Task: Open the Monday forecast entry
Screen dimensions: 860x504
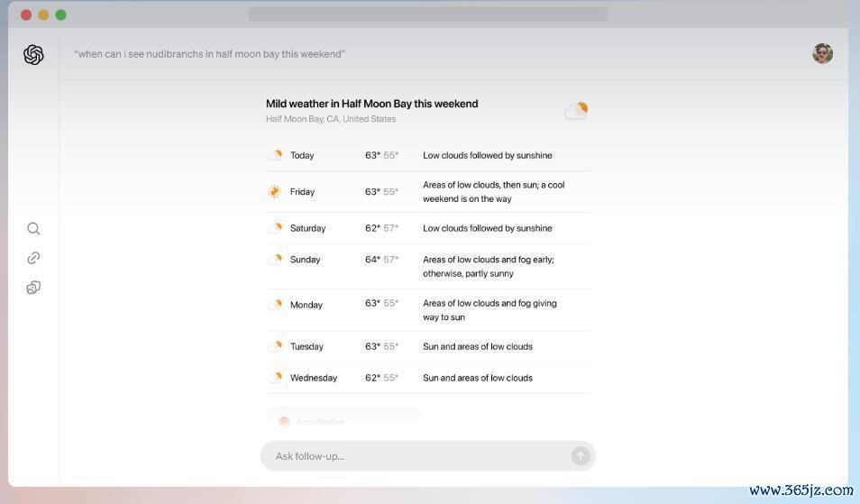Action: click(x=428, y=310)
